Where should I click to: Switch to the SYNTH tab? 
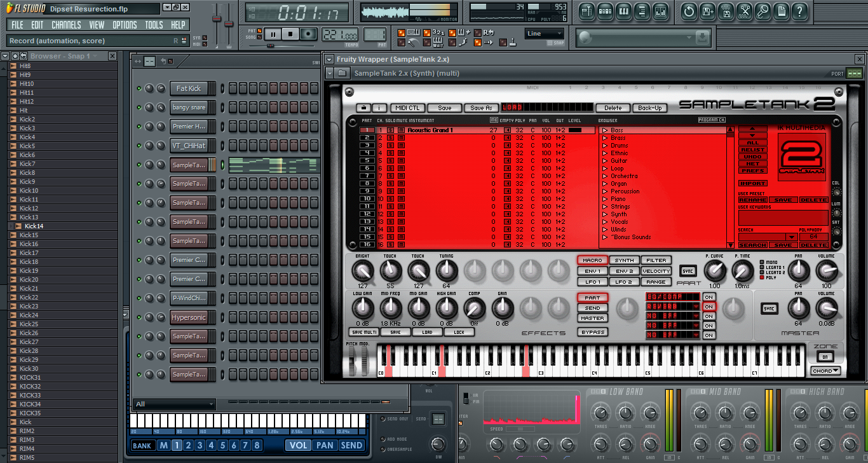(x=624, y=260)
